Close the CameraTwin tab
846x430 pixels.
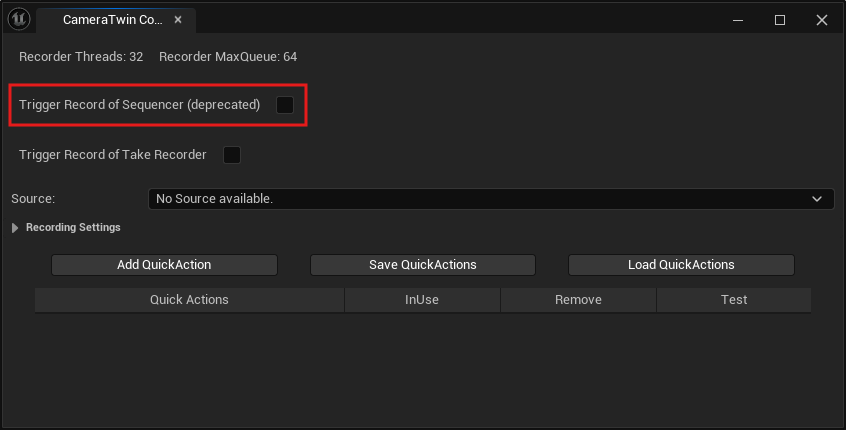177,20
